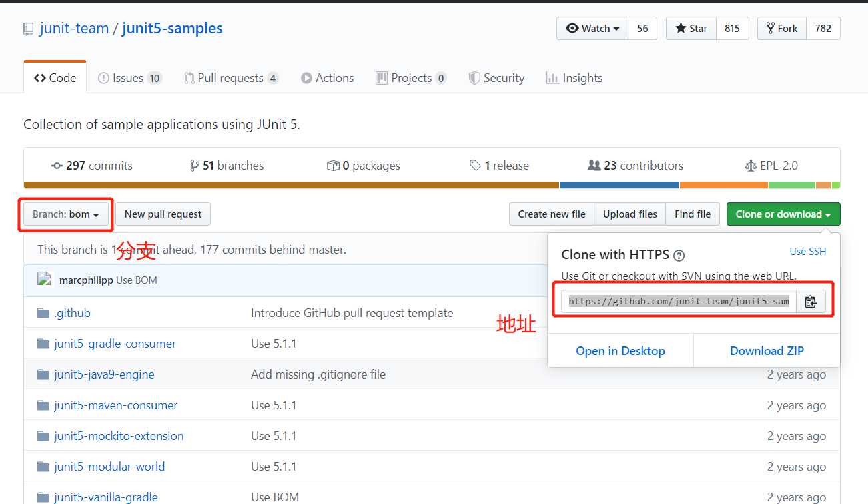Click marcphilipp's avatar thumbnail
Image resolution: width=868 pixels, height=504 pixels.
45,280
